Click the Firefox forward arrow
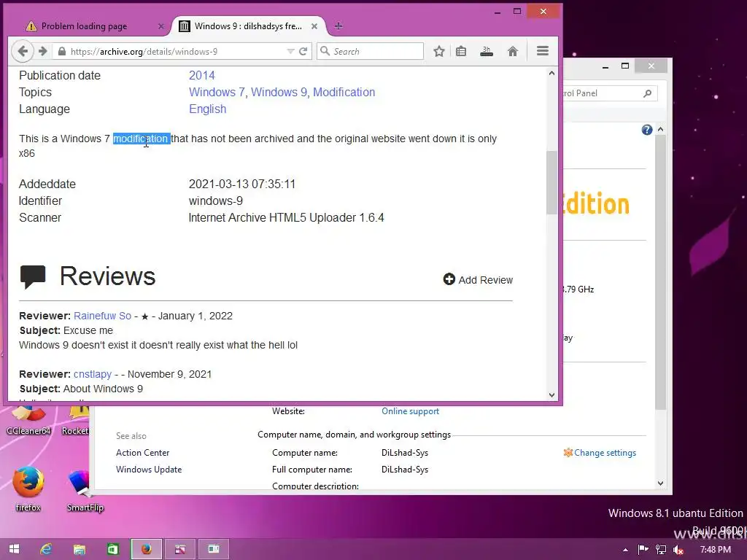The height and width of the screenshot is (560, 747). coord(43,51)
